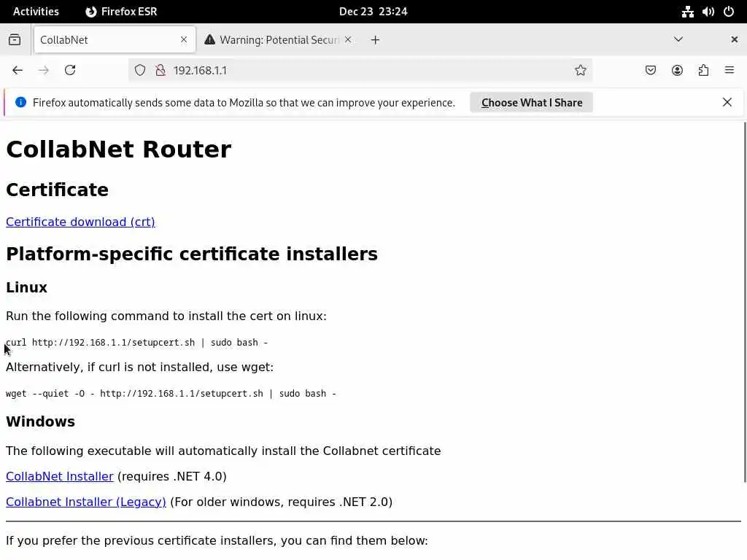Click the Windows subheading

coord(41,421)
